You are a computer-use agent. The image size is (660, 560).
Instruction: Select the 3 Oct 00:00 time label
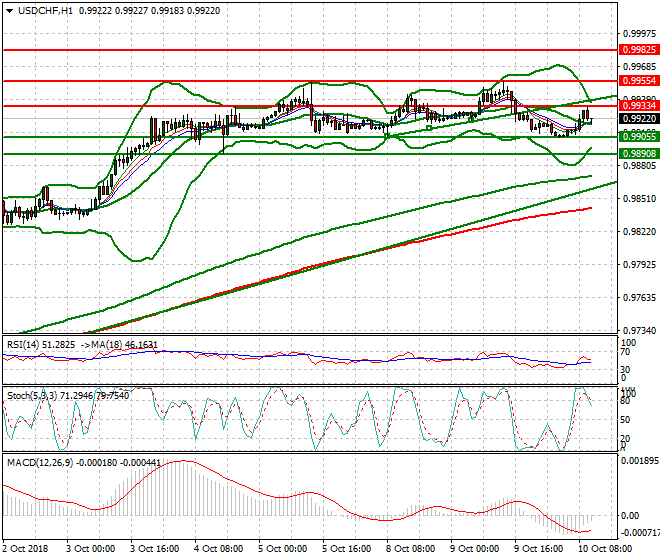coord(90,549)
